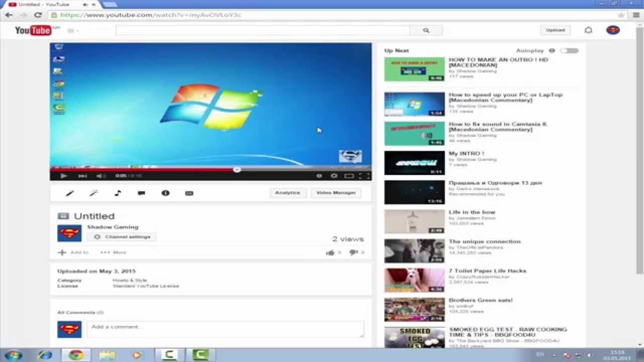Open Channel settings

pyautogui.click(x=121, y=237)
